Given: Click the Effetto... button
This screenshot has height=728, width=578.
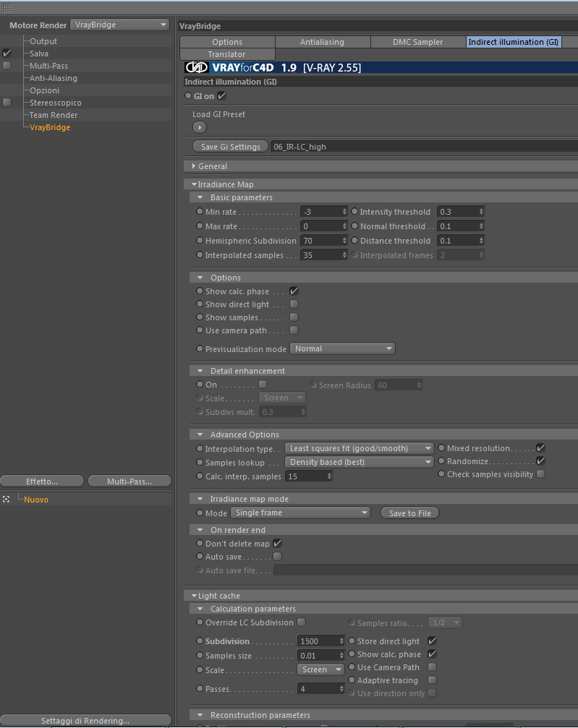Looking at the screenshot, I should coord(42,481).
